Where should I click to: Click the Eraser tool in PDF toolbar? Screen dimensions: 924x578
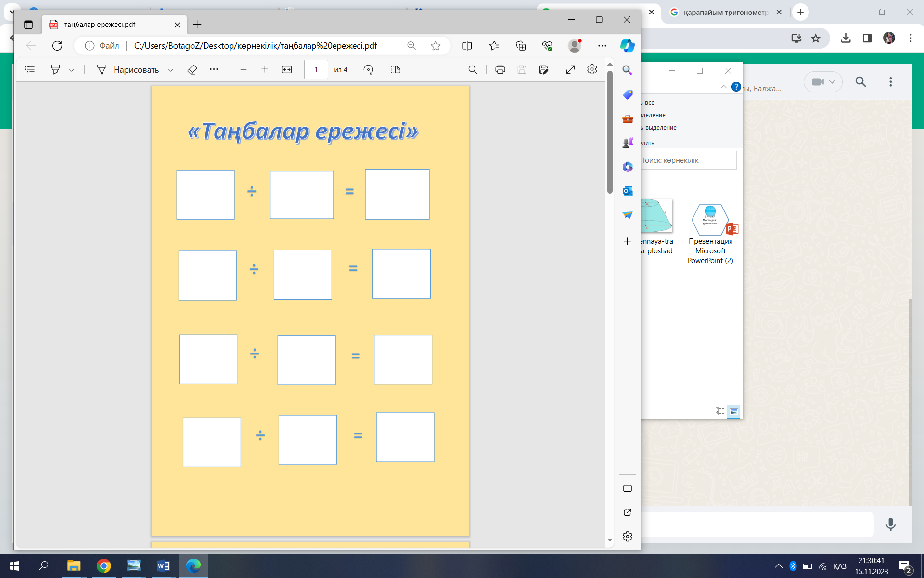pyautogui.click(x=192, y=70)
